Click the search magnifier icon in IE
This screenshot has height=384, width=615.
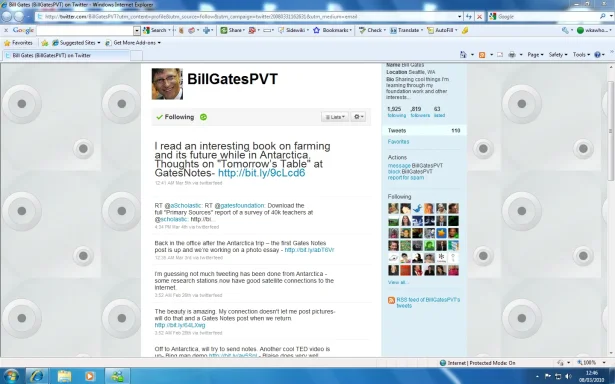point(603,16)
